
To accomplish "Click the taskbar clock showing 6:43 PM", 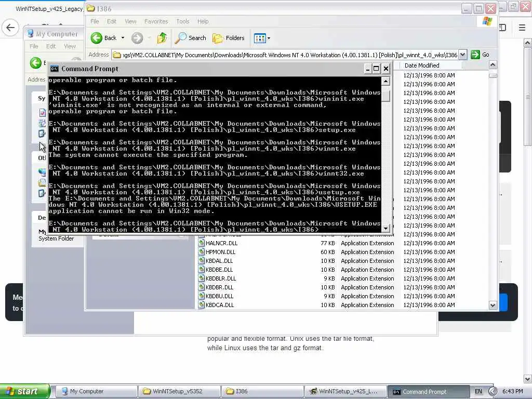I will (x=513, y=392).
